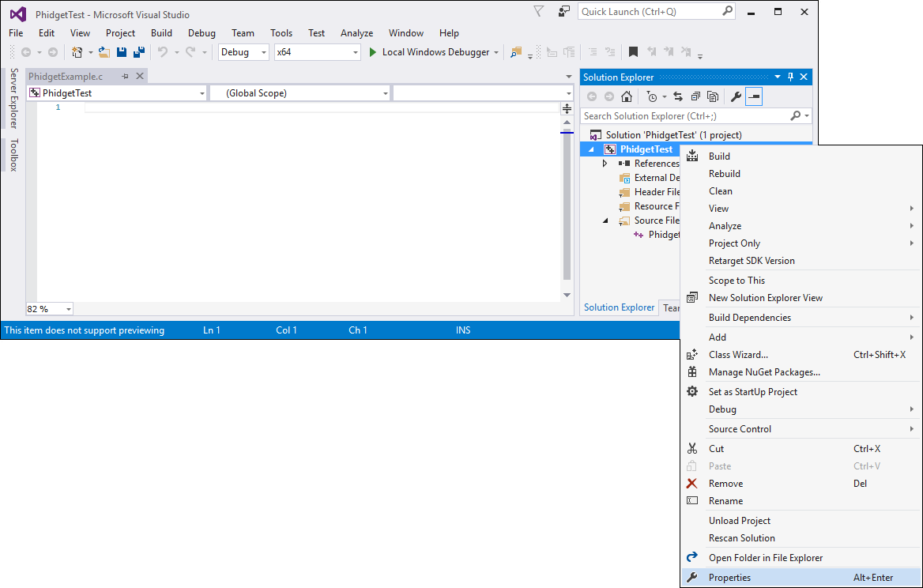This screenshot has width=923, height=588.
Task: Click the Save All toolbar icon
Action: [139, 52]
